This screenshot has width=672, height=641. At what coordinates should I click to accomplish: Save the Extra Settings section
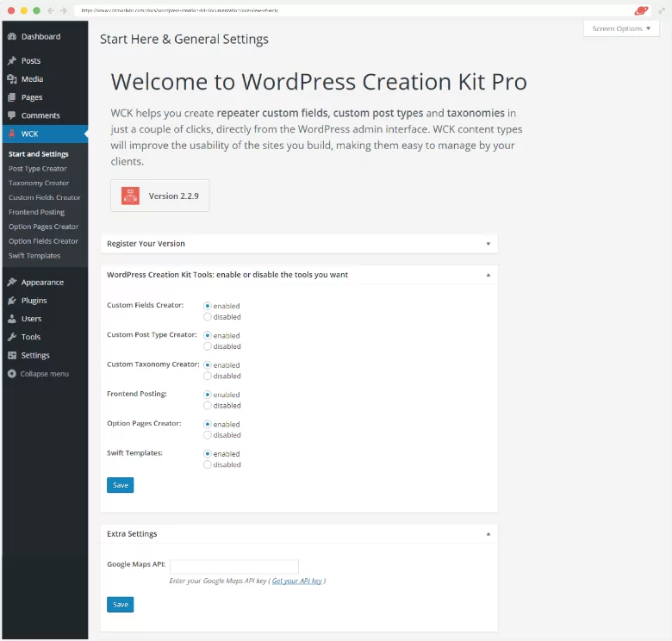coord(121,605)
